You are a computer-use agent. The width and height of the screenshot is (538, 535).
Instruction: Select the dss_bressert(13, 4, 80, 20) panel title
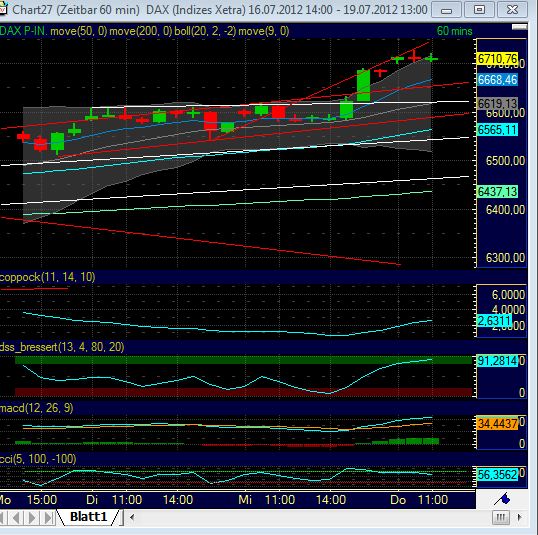(62, 347)
